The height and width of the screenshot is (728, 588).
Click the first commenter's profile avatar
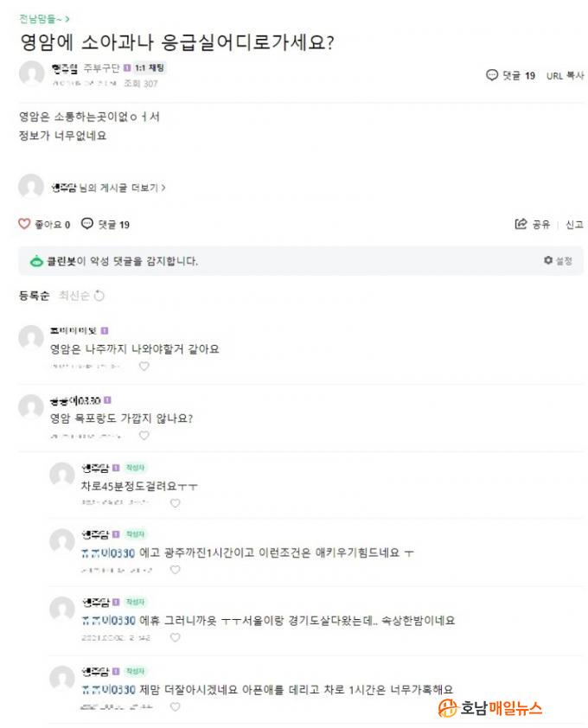point(32,338)
